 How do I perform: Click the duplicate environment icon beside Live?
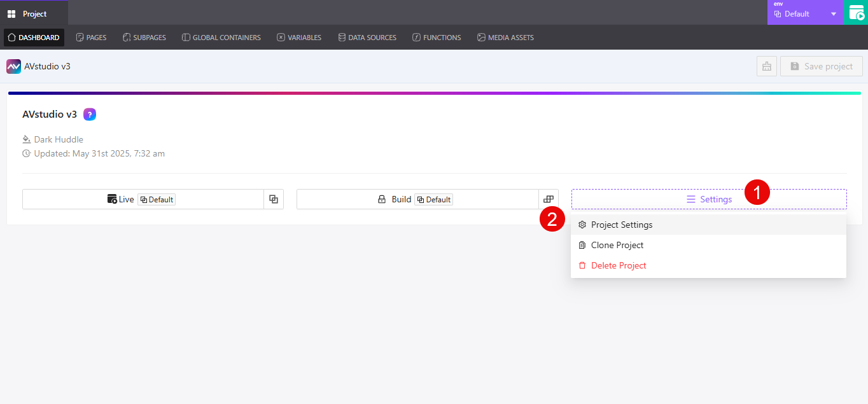[274, 199]
